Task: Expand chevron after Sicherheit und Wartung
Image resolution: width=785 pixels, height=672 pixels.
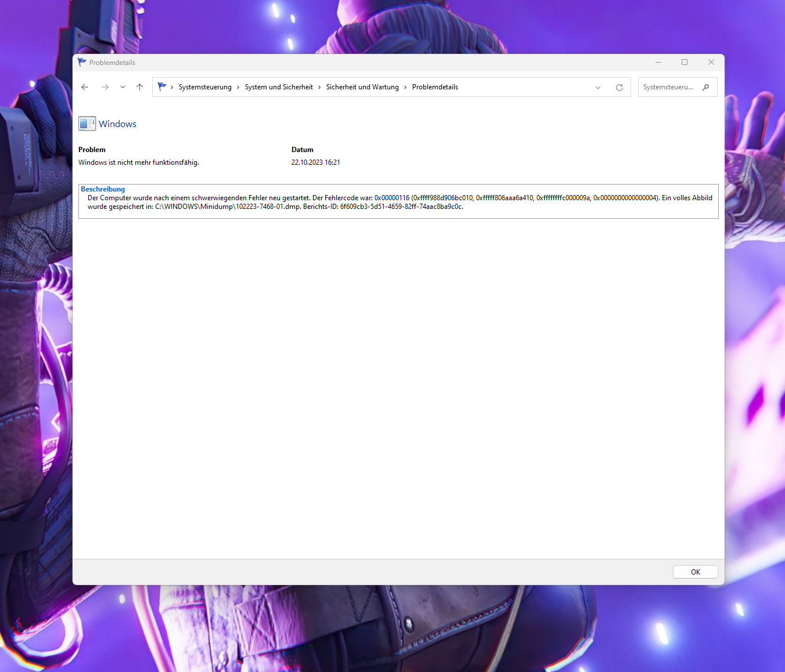Action: pos(405,87)
